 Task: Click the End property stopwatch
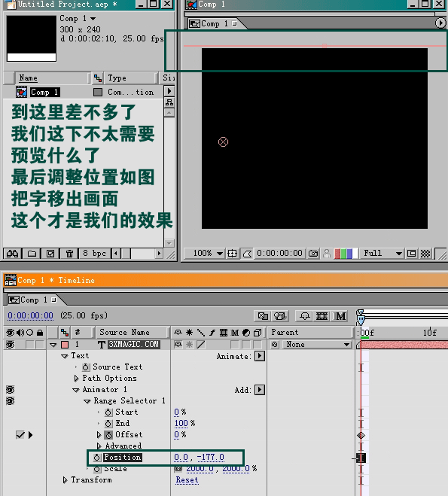[108, 424]
